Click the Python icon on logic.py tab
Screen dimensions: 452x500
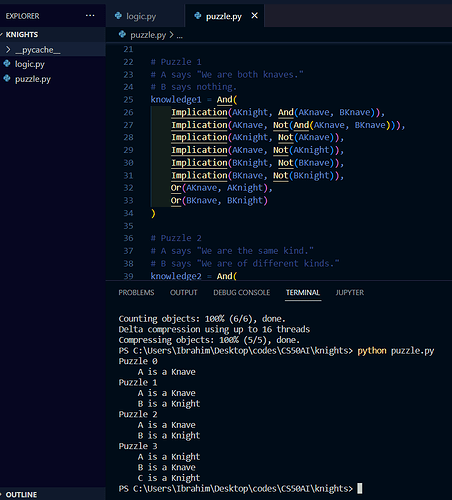coord(118,16)
